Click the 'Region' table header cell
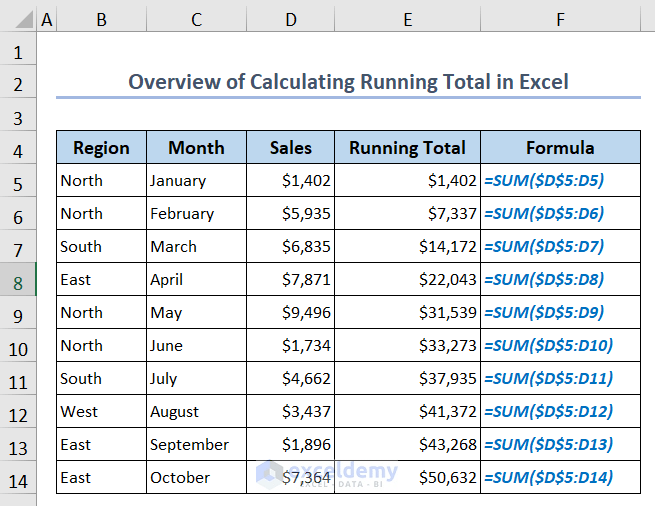Image resolution: width=655 pixels, height=506 pixels. tap(101, 148)
